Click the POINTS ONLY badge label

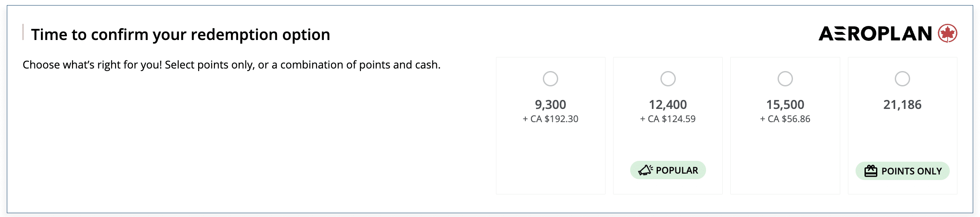tap(911, 171)
